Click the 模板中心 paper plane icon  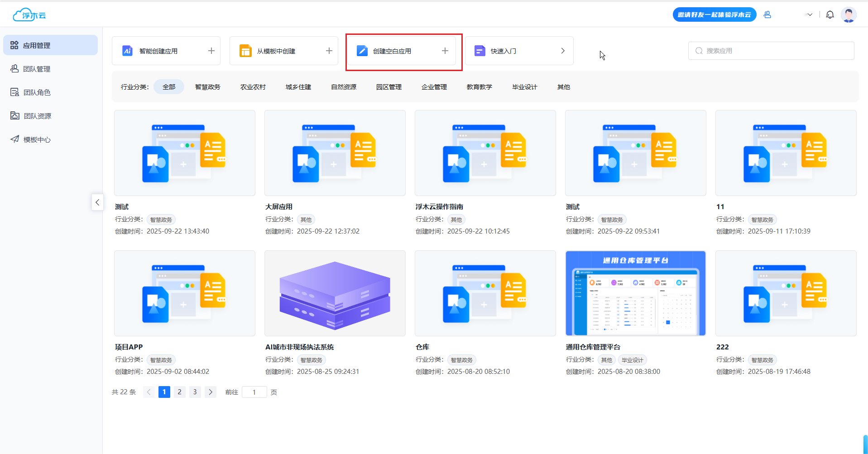pyautogui.click(x=15, y=139)
